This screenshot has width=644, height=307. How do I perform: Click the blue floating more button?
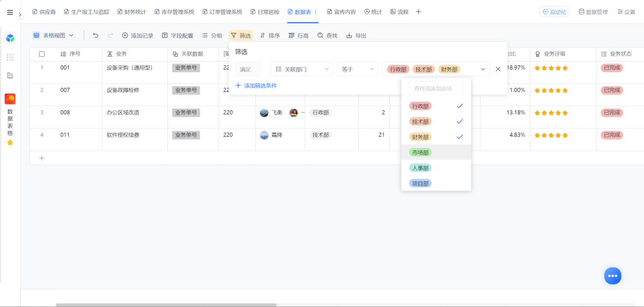coord(613,276)
